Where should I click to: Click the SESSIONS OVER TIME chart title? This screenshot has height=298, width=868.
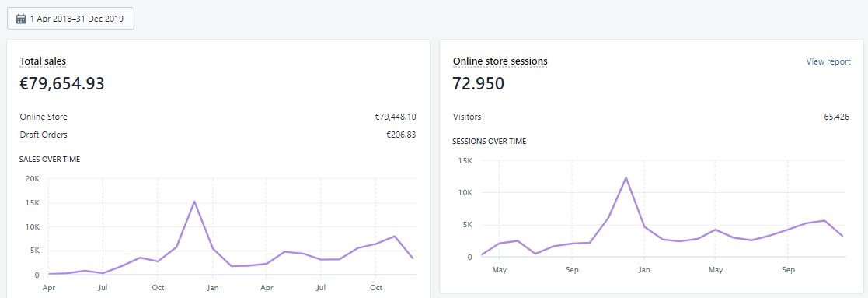490,142
